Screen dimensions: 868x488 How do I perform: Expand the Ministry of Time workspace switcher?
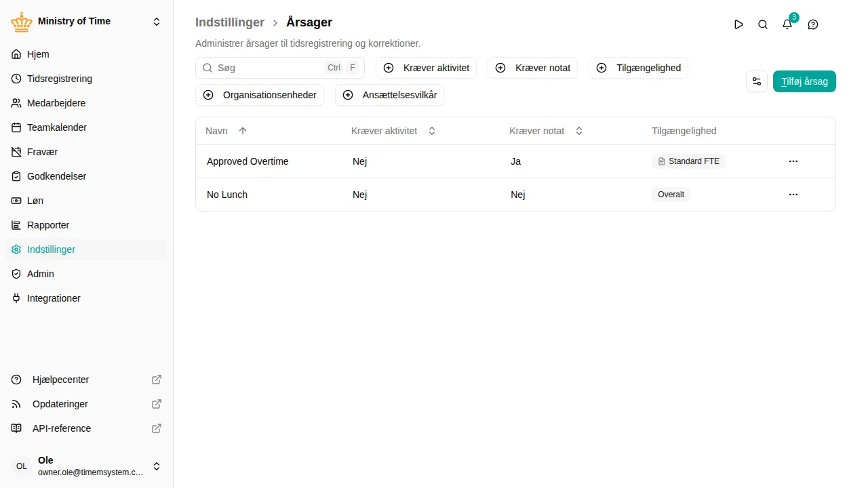point(157,22)
